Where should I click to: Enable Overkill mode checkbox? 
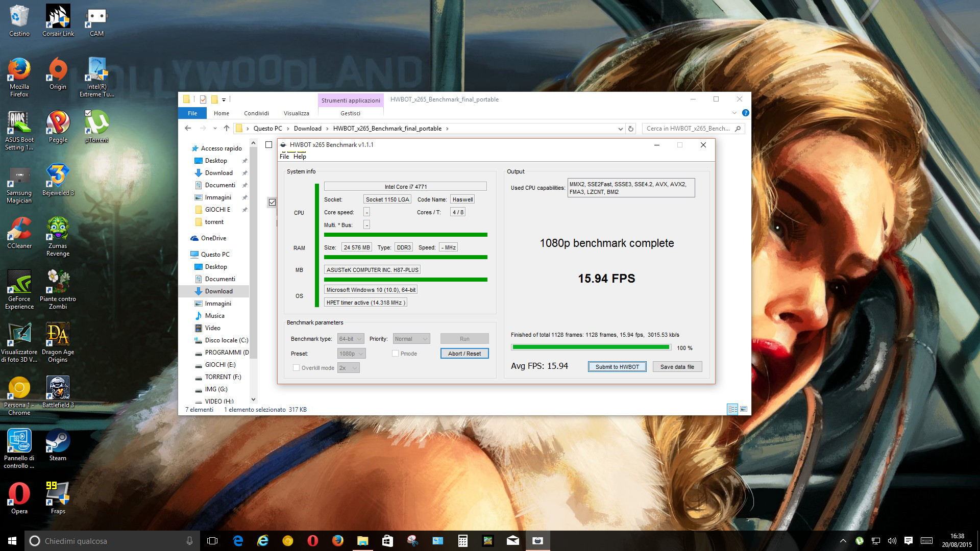tap(296, 367)
